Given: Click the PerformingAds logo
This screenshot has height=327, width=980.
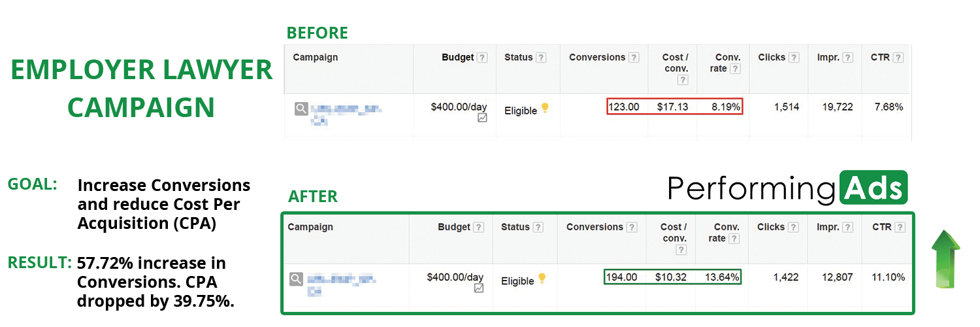Looking at the screenshot, I should [x=787, y=188].
